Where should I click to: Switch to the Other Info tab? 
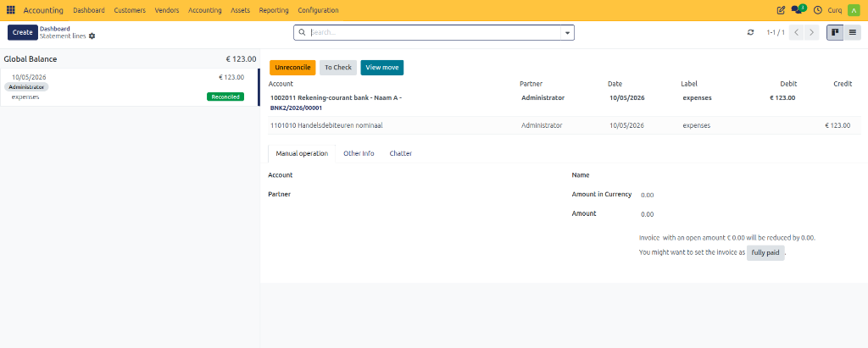pyautogui.click(x=359, y=154)
